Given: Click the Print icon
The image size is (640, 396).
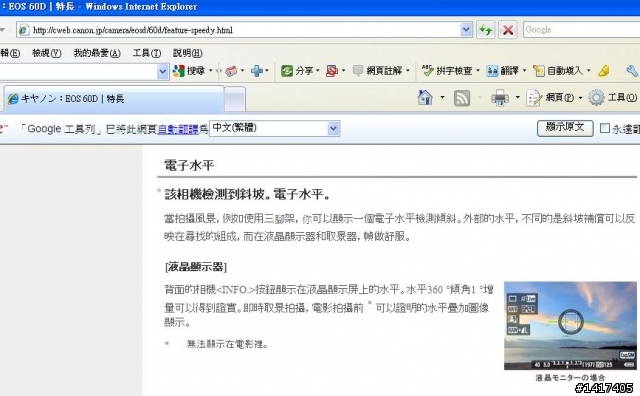Looking at the screenshot, I should [x=500, y=98].
